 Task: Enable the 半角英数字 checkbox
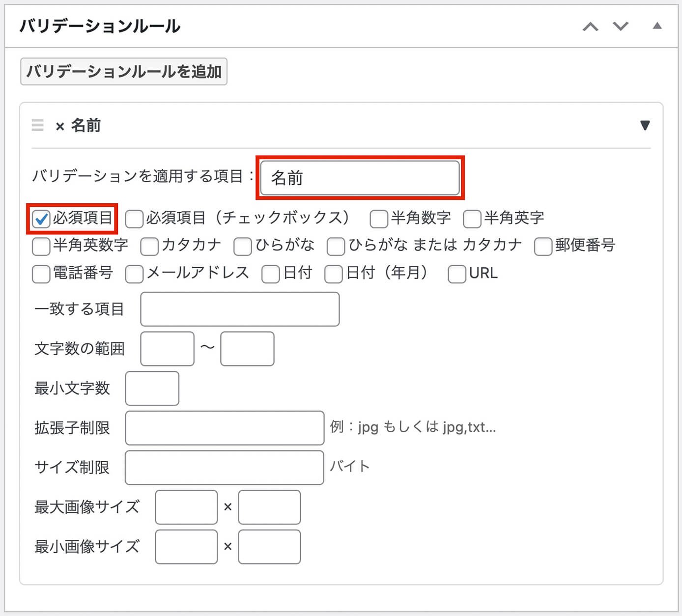(41, 246)
